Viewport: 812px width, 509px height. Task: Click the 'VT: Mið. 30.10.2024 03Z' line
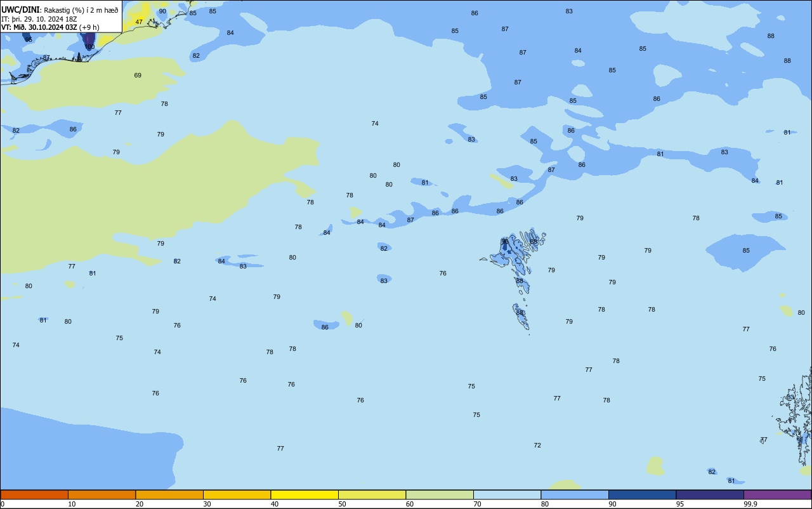[x=39, y=27]
